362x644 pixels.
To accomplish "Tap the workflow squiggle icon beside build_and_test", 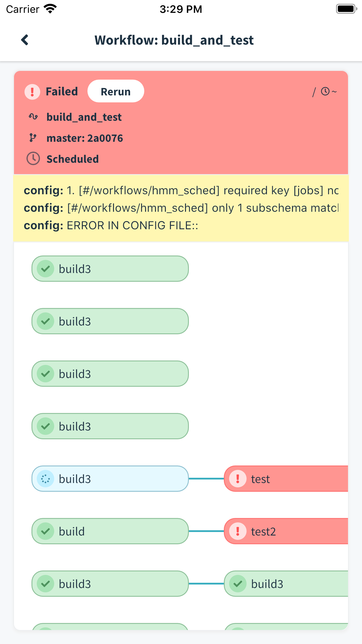I will [33, 117].
